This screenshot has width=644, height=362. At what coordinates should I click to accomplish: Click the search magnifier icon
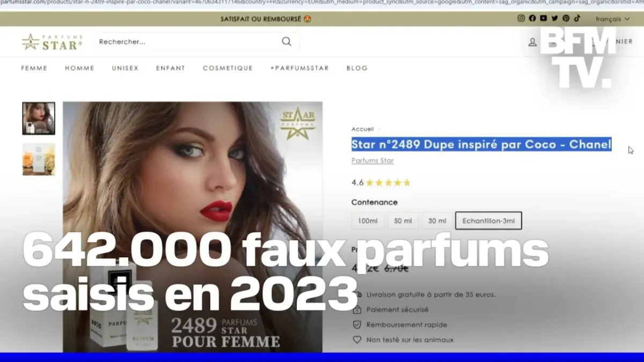coord(287,41)
